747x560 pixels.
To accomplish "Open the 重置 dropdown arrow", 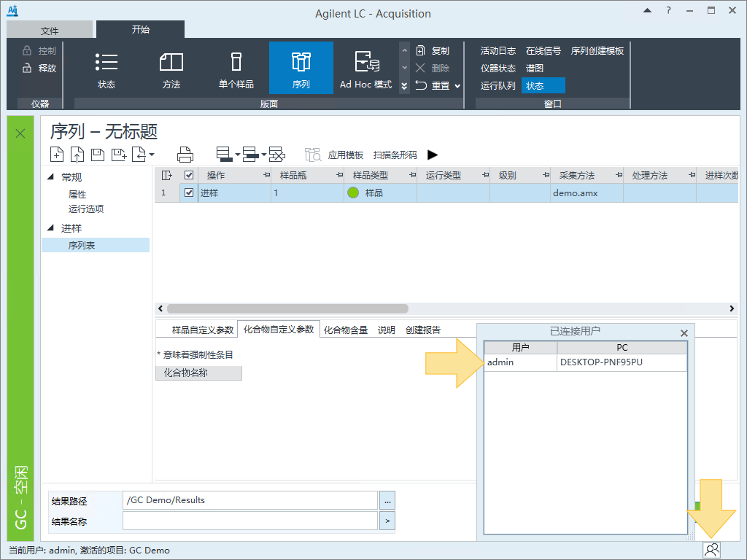I will [x=458, y=86].
